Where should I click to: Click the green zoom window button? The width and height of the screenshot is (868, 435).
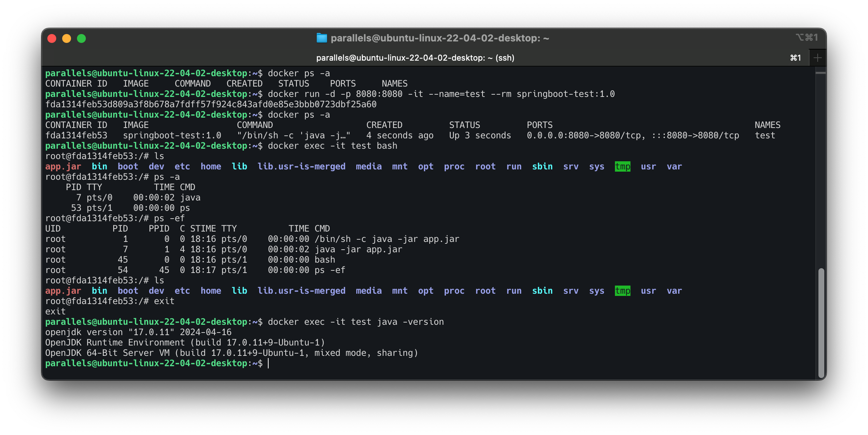pyautogui.click(x=81, y=38)
